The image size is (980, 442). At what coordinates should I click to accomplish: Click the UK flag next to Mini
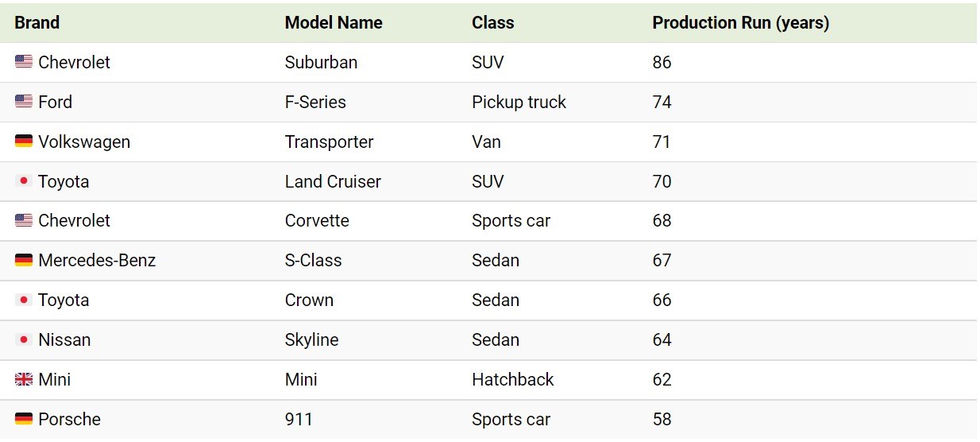coord(24,379)
